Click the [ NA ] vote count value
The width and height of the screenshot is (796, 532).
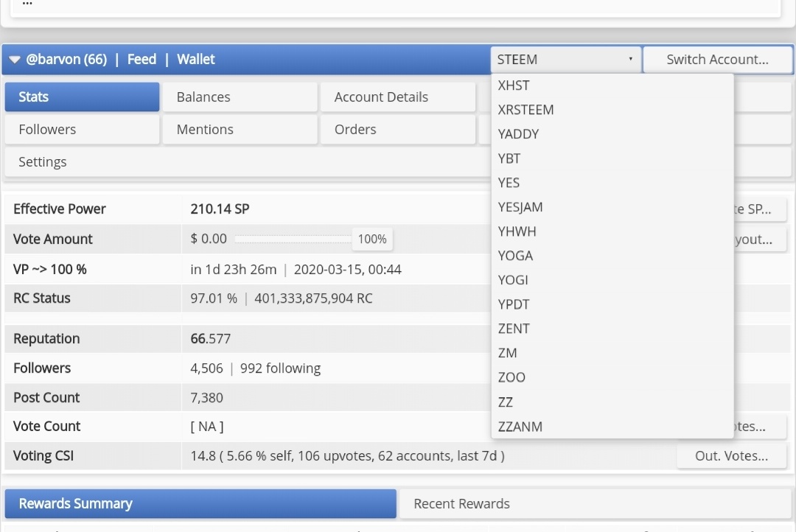click(x=206, y=427)
